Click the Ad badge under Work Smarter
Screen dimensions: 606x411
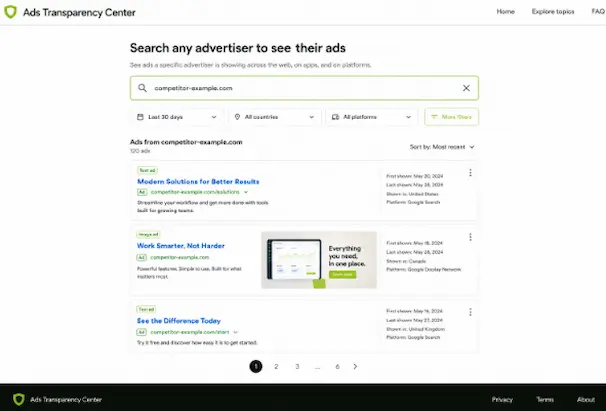click(141, 258)
